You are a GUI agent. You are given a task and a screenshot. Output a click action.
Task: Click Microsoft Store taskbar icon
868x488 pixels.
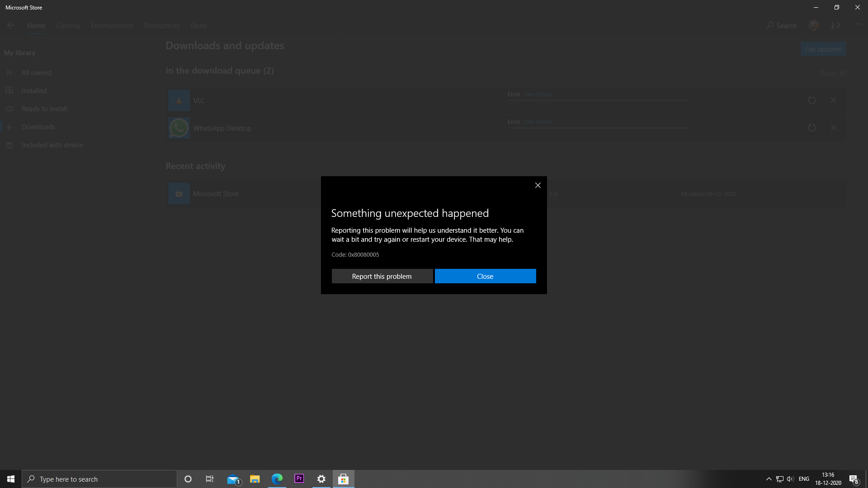tap(344, 479)
